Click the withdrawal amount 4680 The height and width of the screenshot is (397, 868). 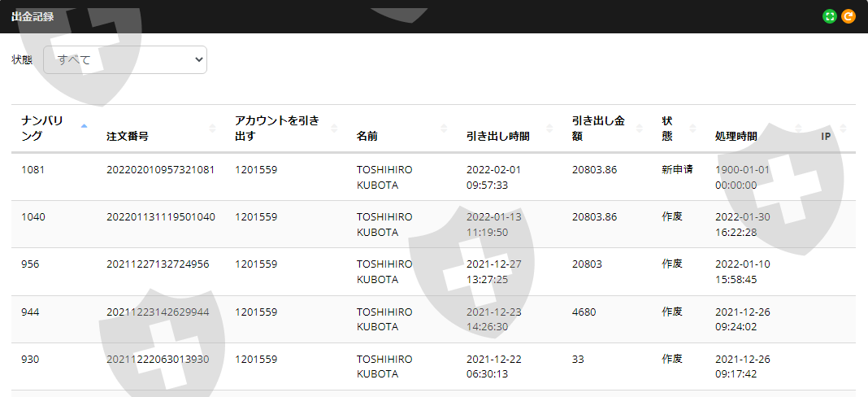pyautogui.click(x=585, y=312)
